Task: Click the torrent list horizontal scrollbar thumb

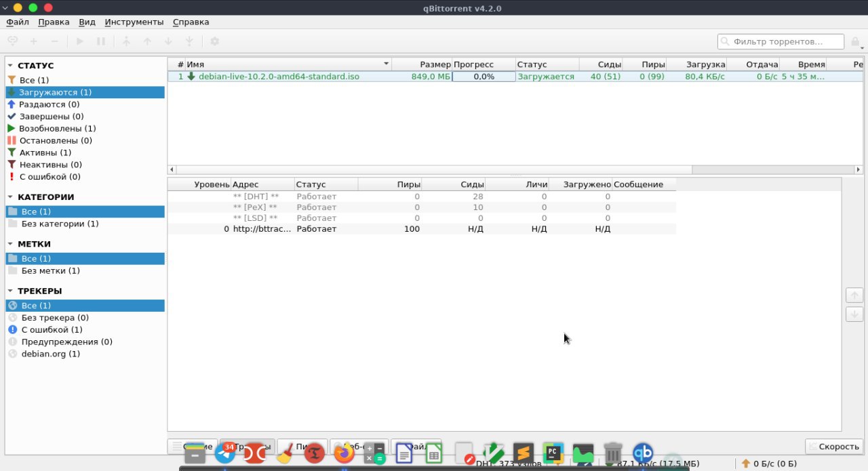Action: [x=434, y=169]
